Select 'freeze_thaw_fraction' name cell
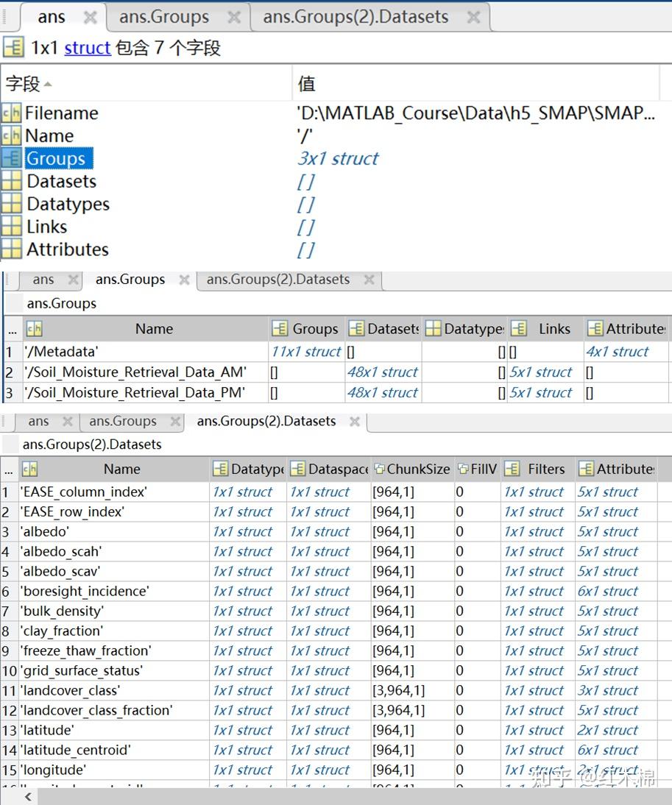This screenshot has height=805, width=672. click(x=114, y=650)
